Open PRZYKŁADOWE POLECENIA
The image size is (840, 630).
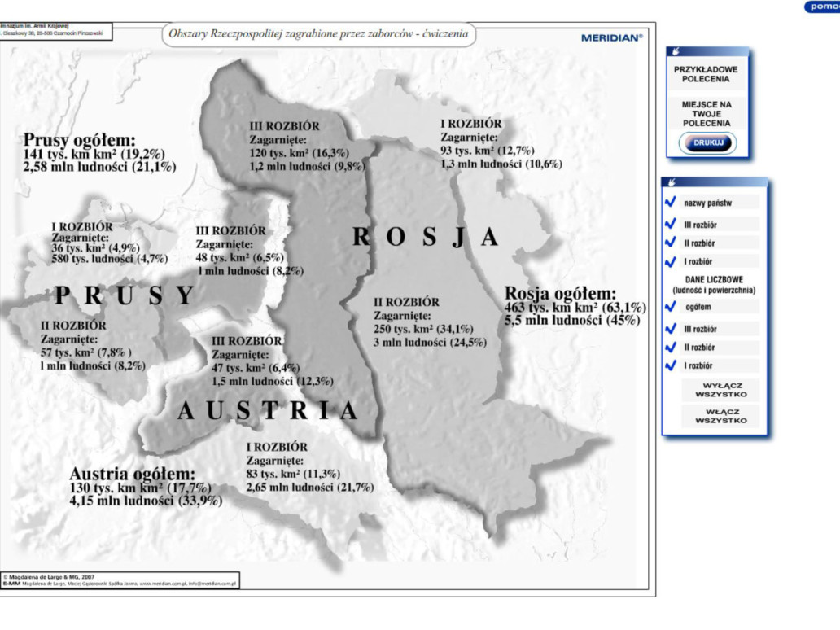point(707,75)
